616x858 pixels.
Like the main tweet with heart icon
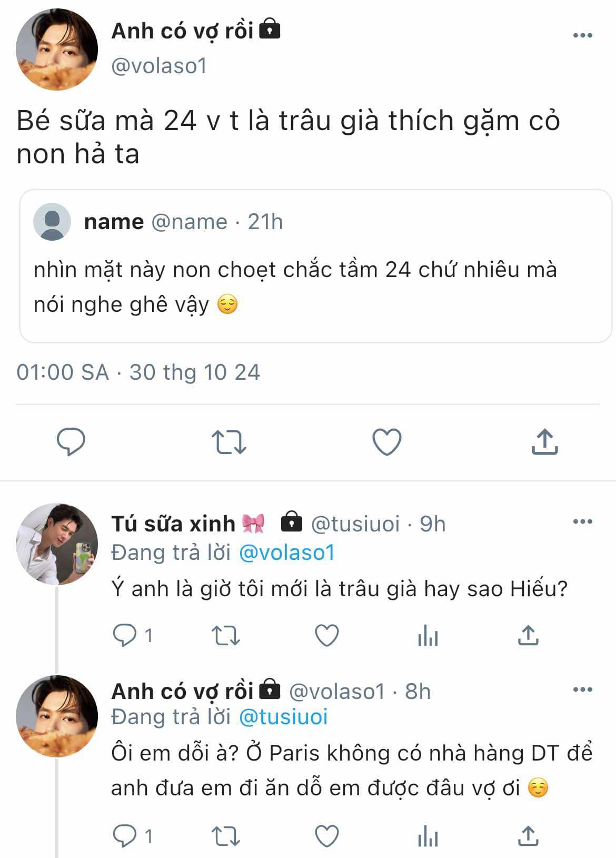(x=387, y=441)
